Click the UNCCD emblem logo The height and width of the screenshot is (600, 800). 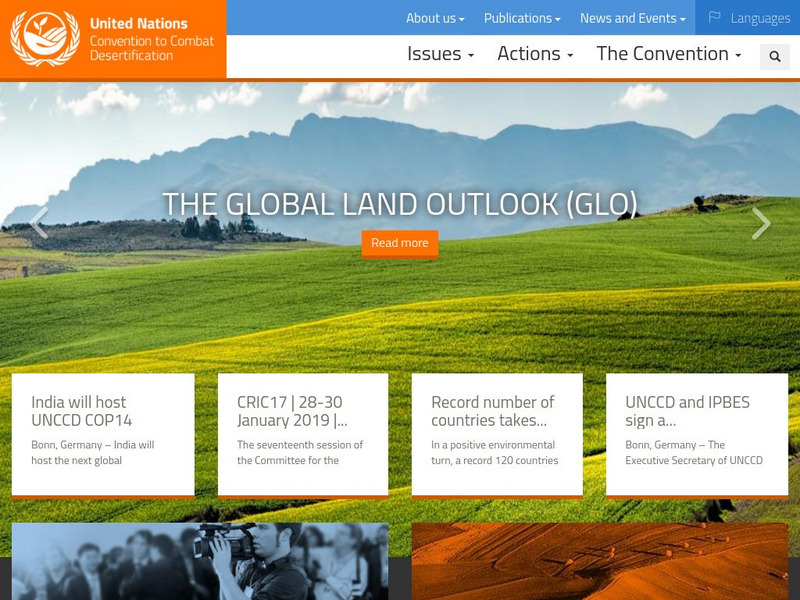tap(45, 38)
